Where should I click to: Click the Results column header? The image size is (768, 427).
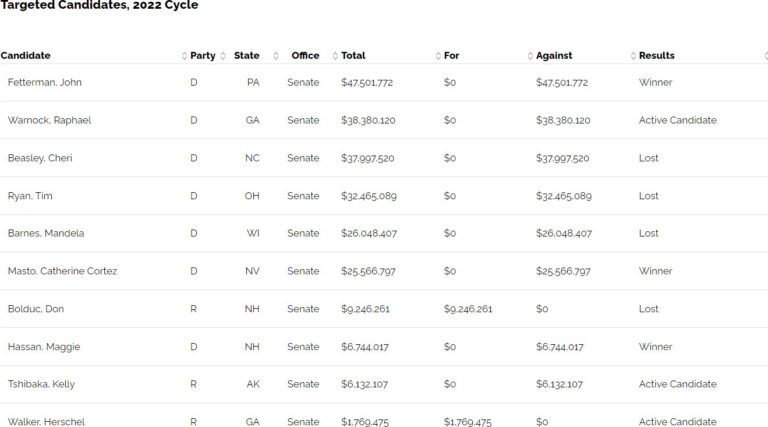[656, 55]
